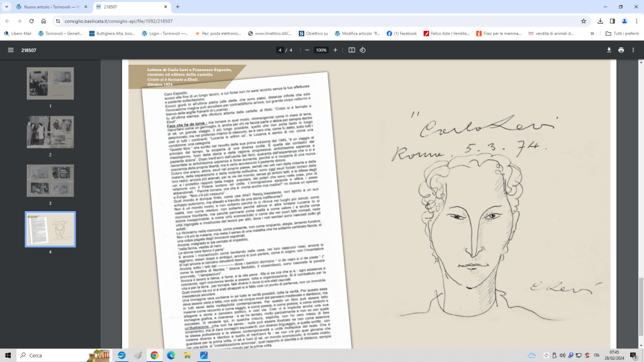
Task: Rotate the PDF counterclockwise
Action: (363, 50)
